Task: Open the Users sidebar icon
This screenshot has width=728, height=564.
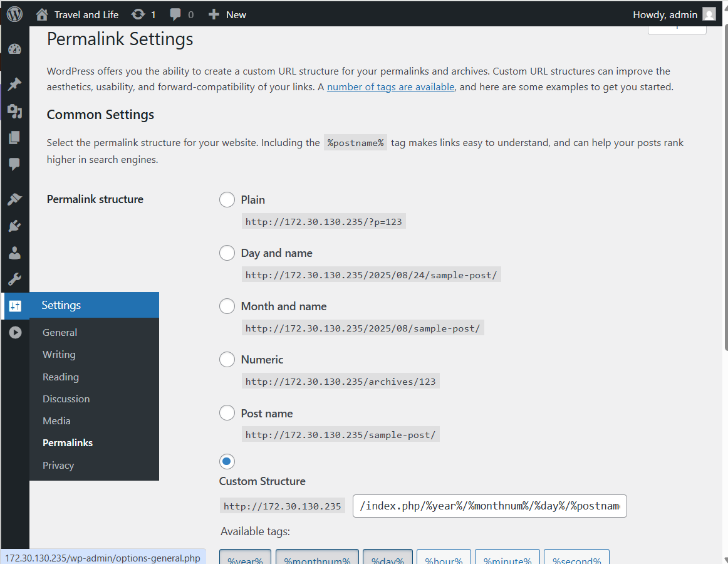Action: [x=15, y=253]
